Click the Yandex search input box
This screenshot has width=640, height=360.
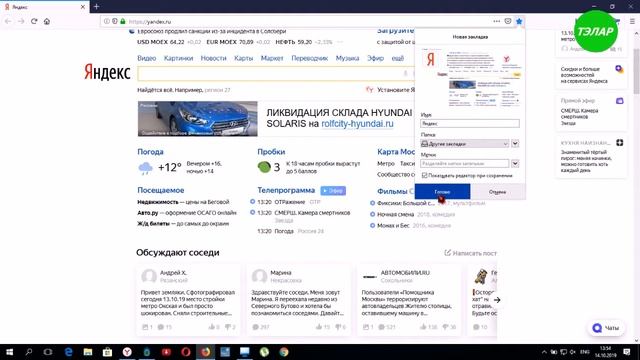tap(276, 73)
